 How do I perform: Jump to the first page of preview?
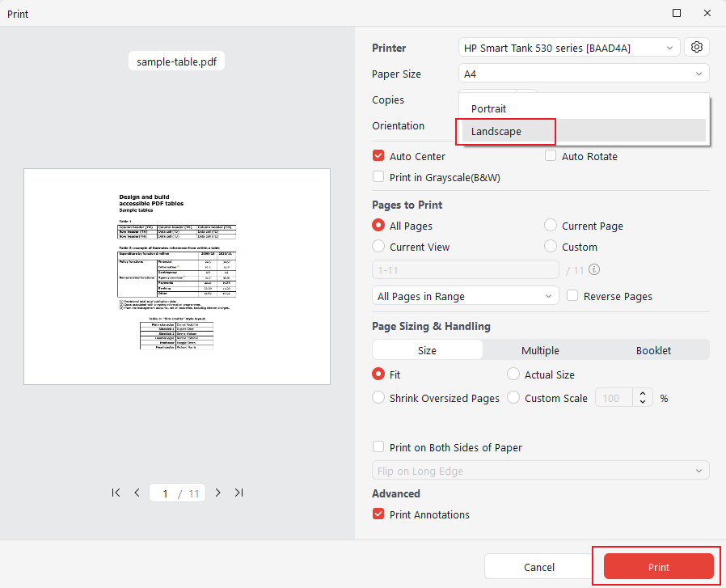click(x=116, y=493)
